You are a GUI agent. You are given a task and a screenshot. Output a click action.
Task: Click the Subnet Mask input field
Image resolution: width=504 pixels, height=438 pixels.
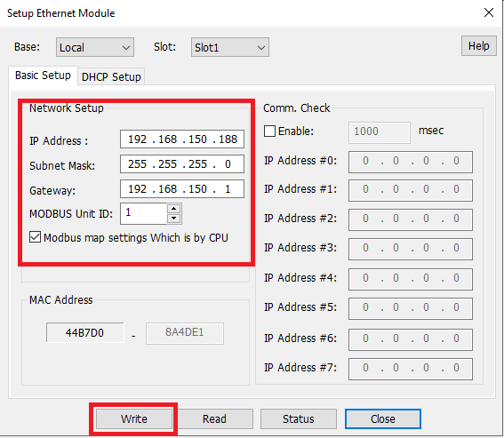pos(182,163)
